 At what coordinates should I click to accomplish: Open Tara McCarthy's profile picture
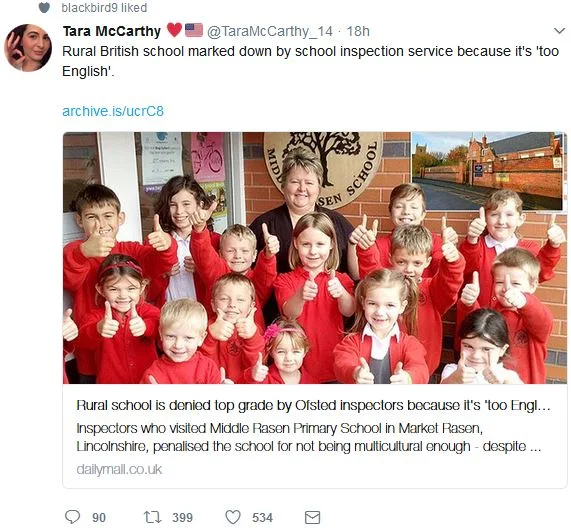click(x=28, y=48)
